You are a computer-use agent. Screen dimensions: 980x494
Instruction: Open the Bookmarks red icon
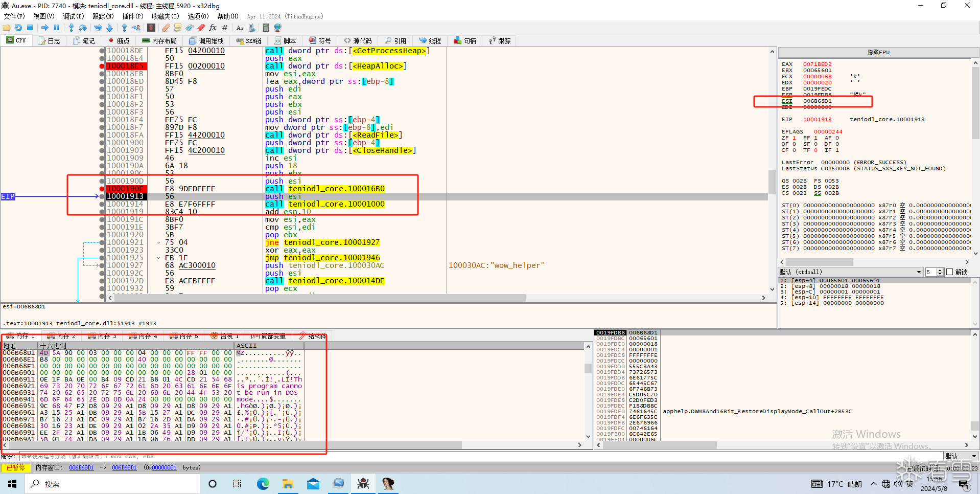click(x=201, y=28)
